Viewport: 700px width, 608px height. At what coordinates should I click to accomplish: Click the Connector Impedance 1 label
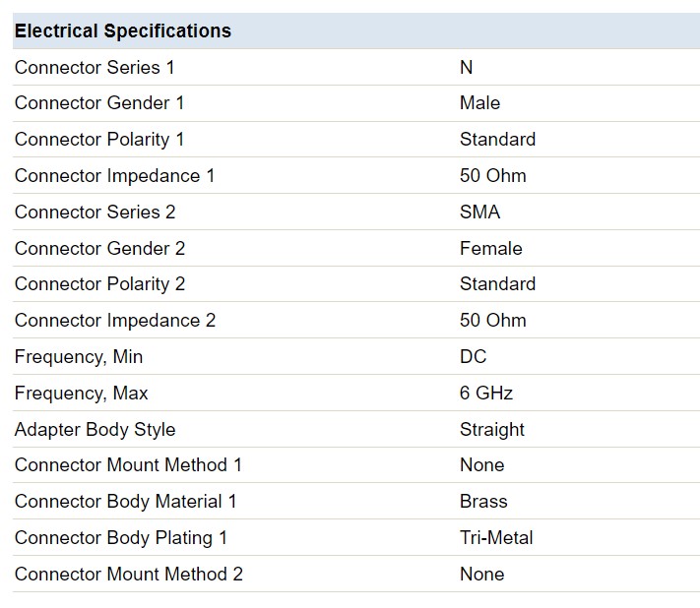[x=114, y=176]
